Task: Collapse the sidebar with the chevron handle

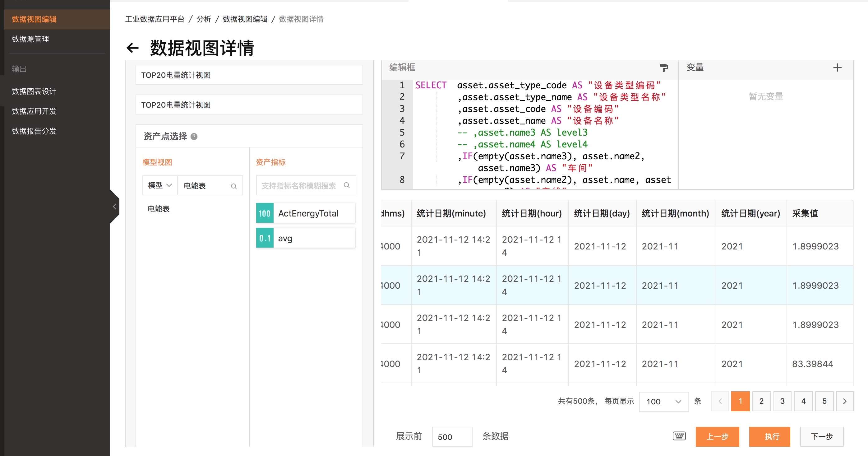Action: pyautogui.click(x=115, y=207)
